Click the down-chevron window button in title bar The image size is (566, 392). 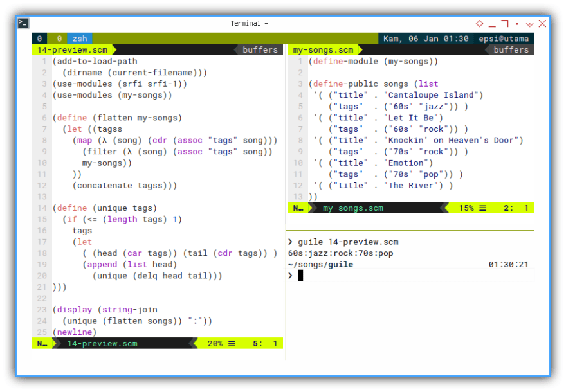[x=529, y=24]
